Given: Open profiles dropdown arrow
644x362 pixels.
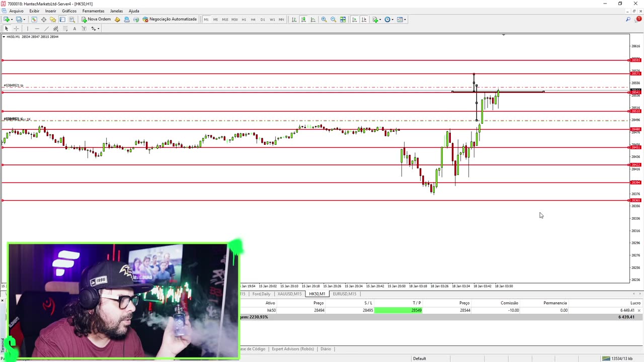Looking at the screenshot, I should [x=24, y=20].
